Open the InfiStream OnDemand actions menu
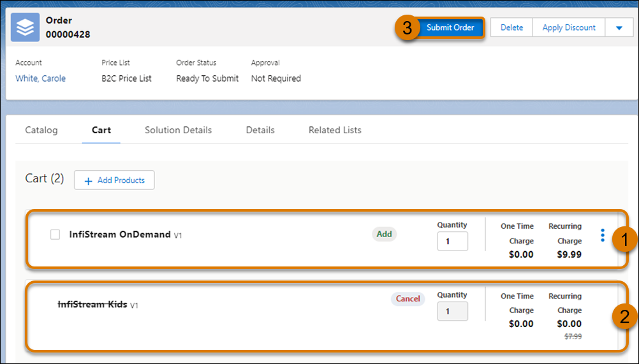This screenshot has width=639, height=364. coord(602,235)
